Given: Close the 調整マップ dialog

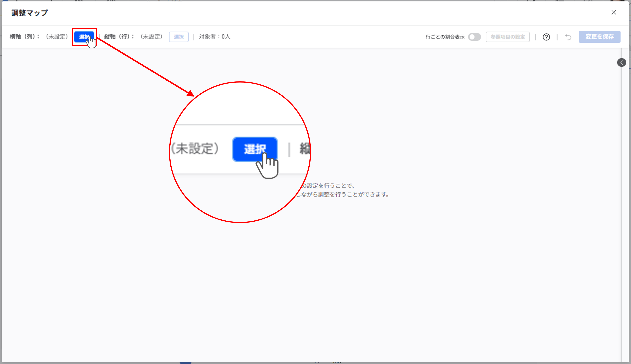Looking at the screenshot, I should coord(613,13).
